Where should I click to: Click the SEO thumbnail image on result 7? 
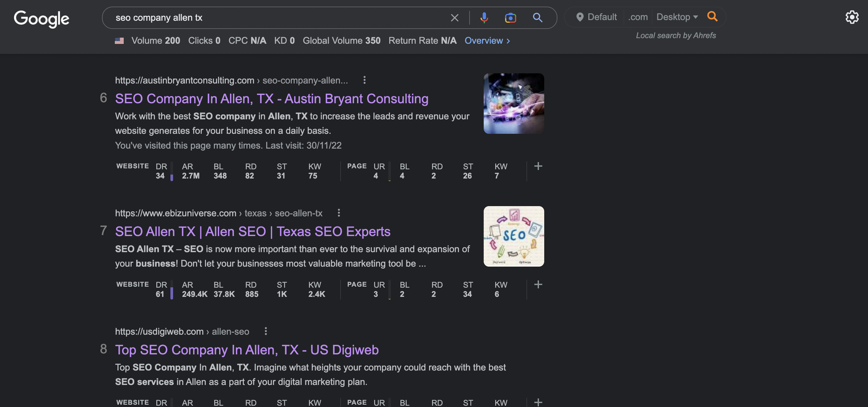pyautogui.click(x=514, y=236)
